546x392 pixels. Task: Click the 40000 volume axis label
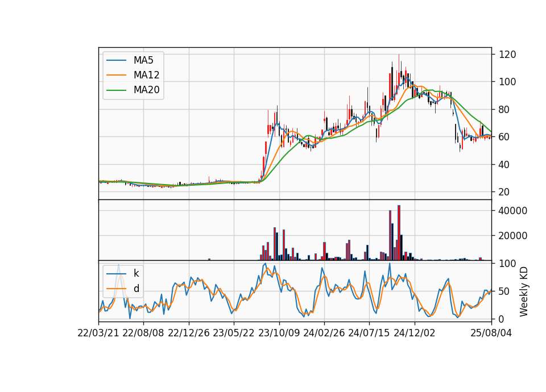(513, 211)
